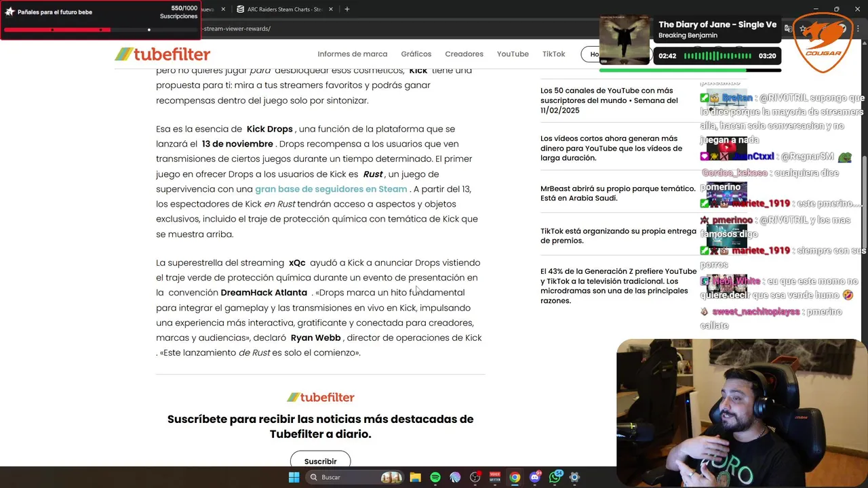Screen dimensions: 868x488
Task: Click the Breaking Benjamin album cover
Action: [625, 40]
